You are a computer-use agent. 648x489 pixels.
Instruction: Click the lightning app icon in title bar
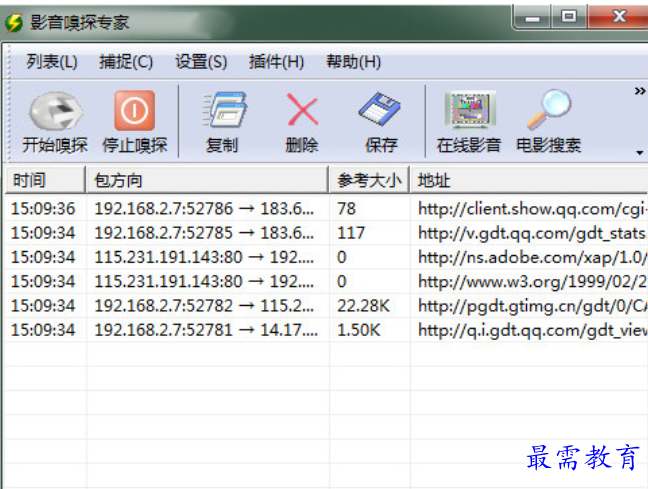pyautogui.click(x=14, y=23)
